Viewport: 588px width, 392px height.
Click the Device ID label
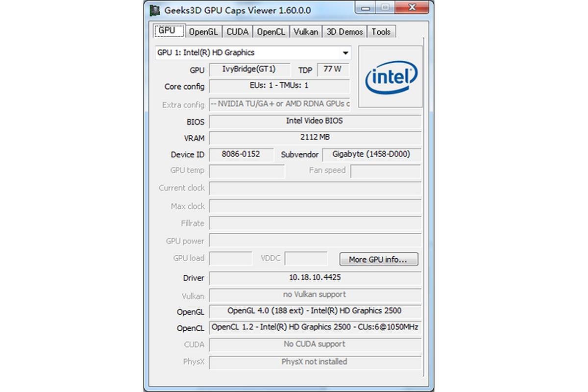[x=188, y=155]
